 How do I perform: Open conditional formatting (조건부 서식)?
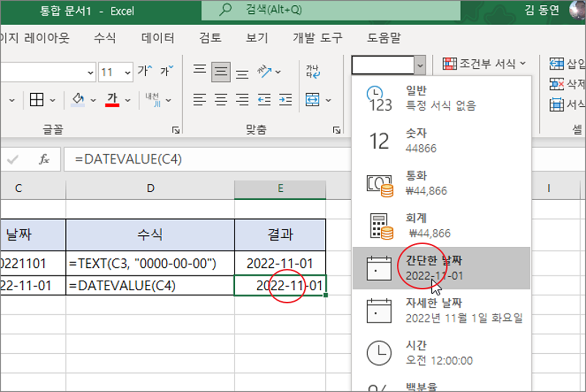pyautogui.click(x=484, y=63)
